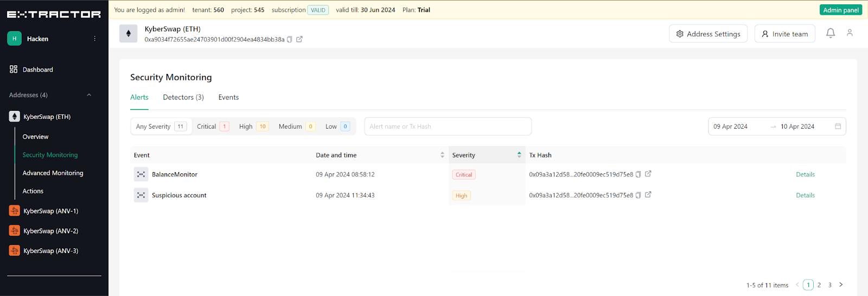
Task: Sort by Severity column
Action: 487,155
